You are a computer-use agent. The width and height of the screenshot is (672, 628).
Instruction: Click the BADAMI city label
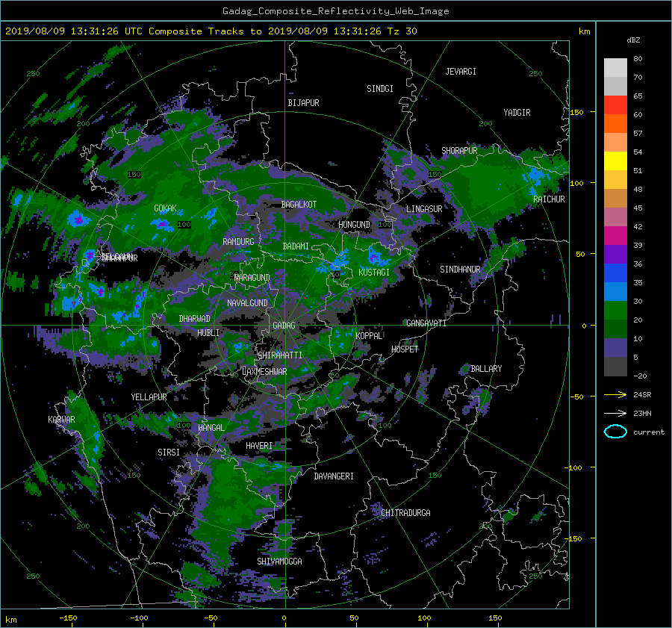[296, 246]
